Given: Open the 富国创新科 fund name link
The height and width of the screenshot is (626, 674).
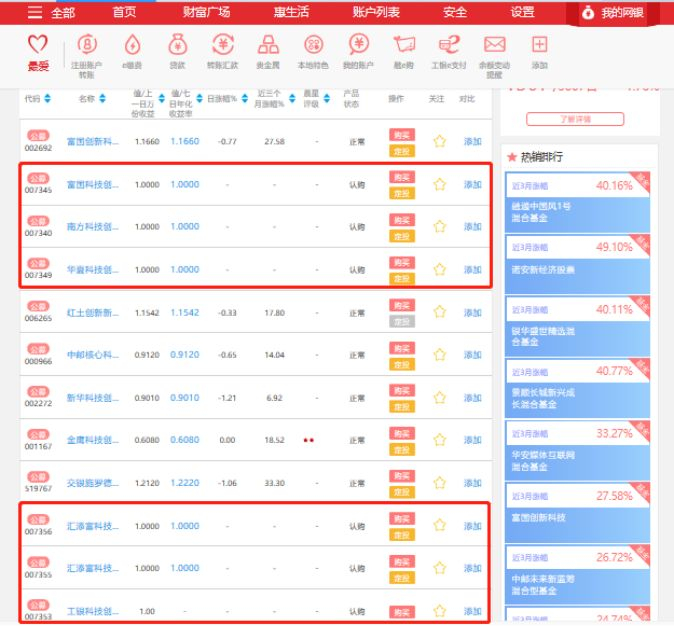Looking at the screenshot, I should tap(92, 141).
